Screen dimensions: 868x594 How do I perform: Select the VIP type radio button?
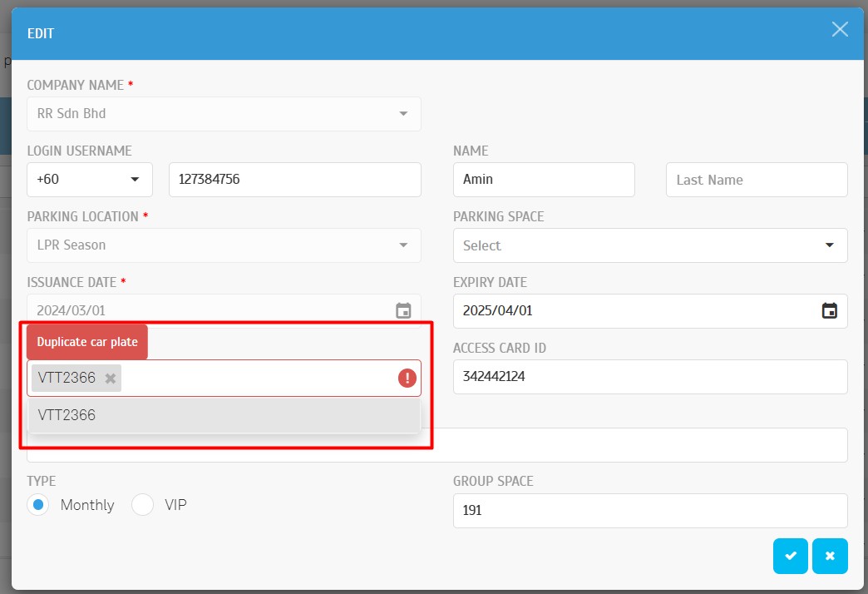(143, 505)
